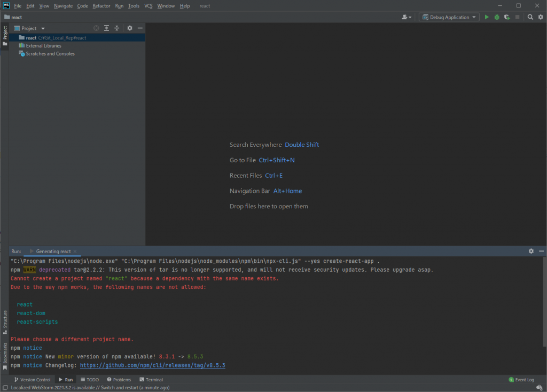Run the Debug Application configuration
The image size is (547, 392).
pos(487,17)
